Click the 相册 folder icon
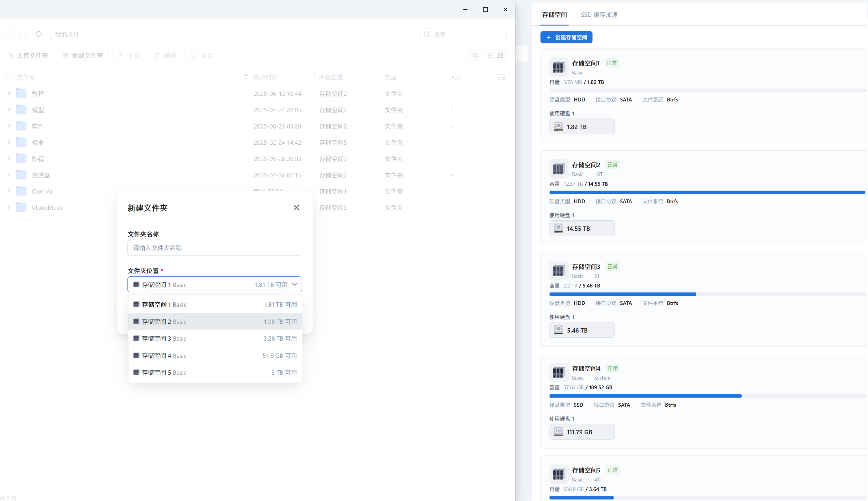868x501 pixels. [21, 142]
